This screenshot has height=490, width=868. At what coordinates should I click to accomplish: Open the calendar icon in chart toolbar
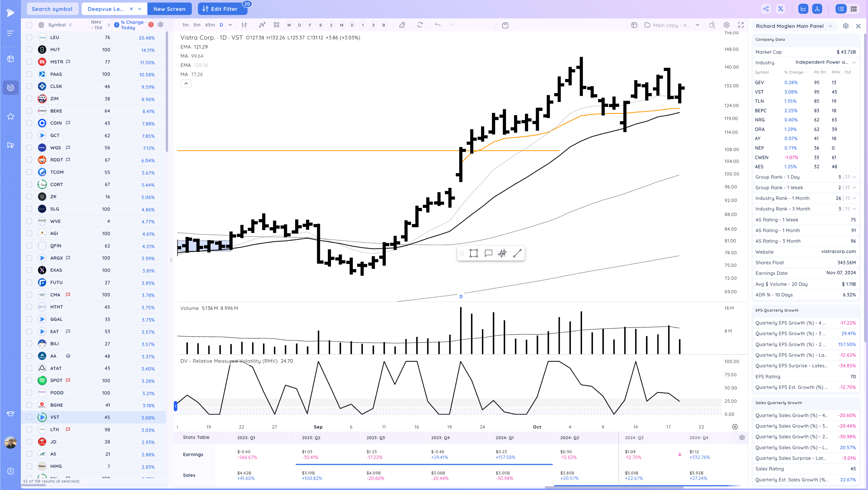click(505, 25)
